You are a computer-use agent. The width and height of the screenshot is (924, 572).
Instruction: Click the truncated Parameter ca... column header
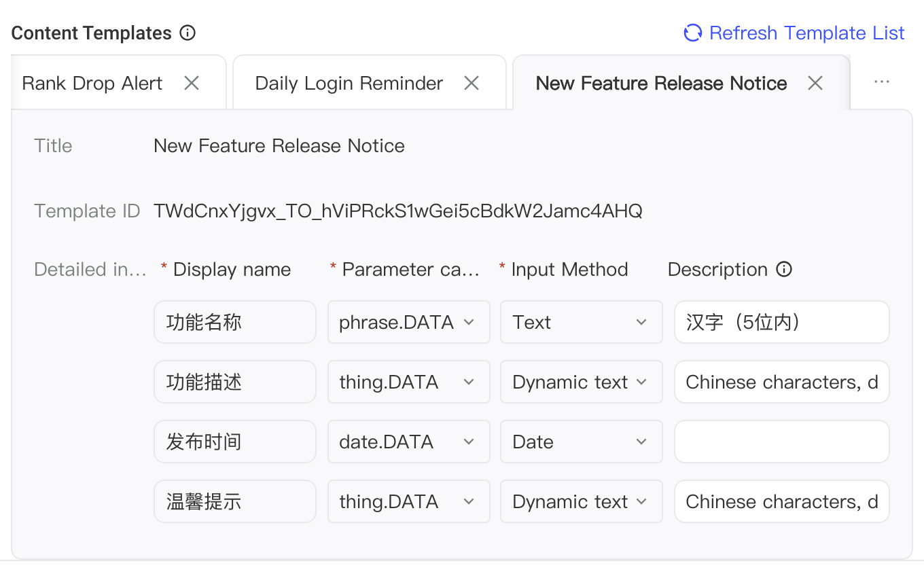click(x=411, y=270)
